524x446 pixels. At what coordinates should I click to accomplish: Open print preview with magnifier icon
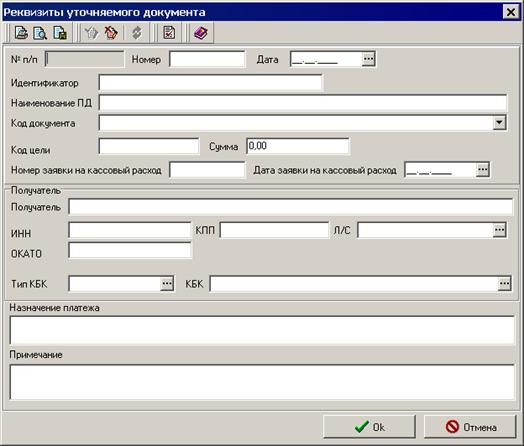(x=40, y=33)
